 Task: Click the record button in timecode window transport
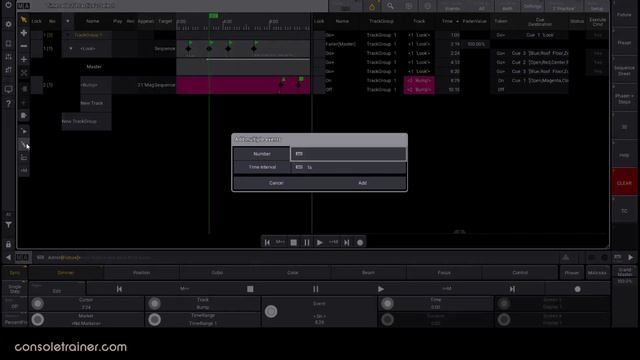[x=360, y=242]
